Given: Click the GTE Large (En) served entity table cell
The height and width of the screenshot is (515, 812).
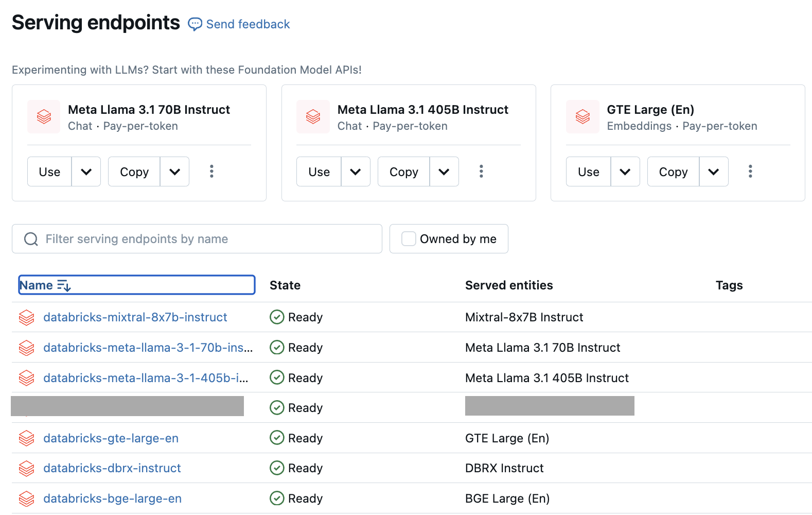Looking at the screenshot, I should click(x=507, y=438).
